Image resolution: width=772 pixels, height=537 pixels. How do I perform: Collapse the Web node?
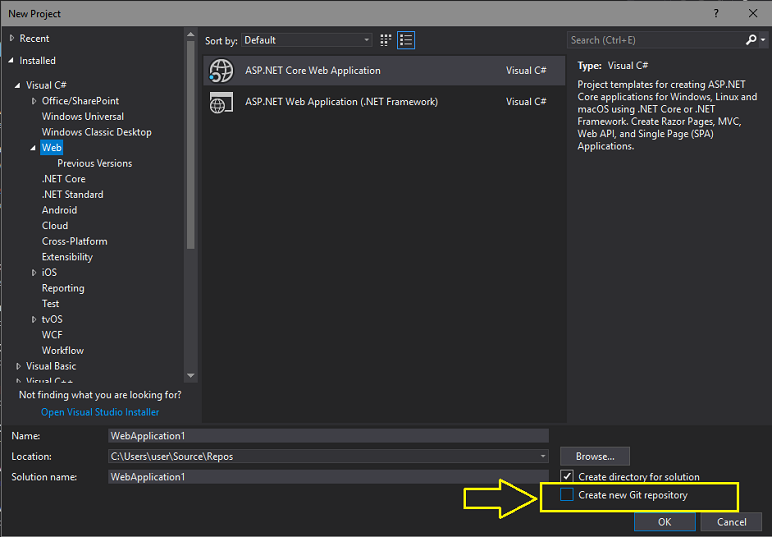tap(33, 148)
